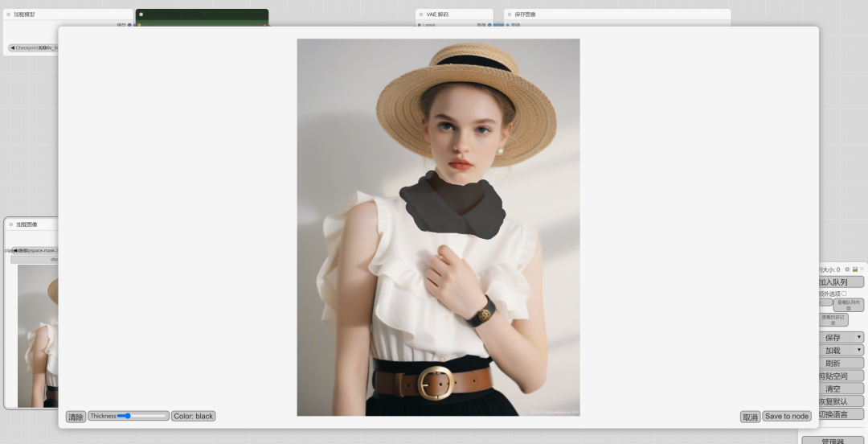The height and width of the screenshot is (444, 868).
Task: Open the settings gear icon in queue panel
Action: click(x=847, y=269)
